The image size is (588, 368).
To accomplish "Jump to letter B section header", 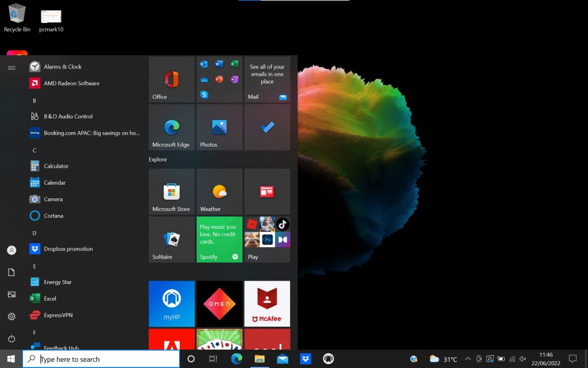I will pos(34,101).
